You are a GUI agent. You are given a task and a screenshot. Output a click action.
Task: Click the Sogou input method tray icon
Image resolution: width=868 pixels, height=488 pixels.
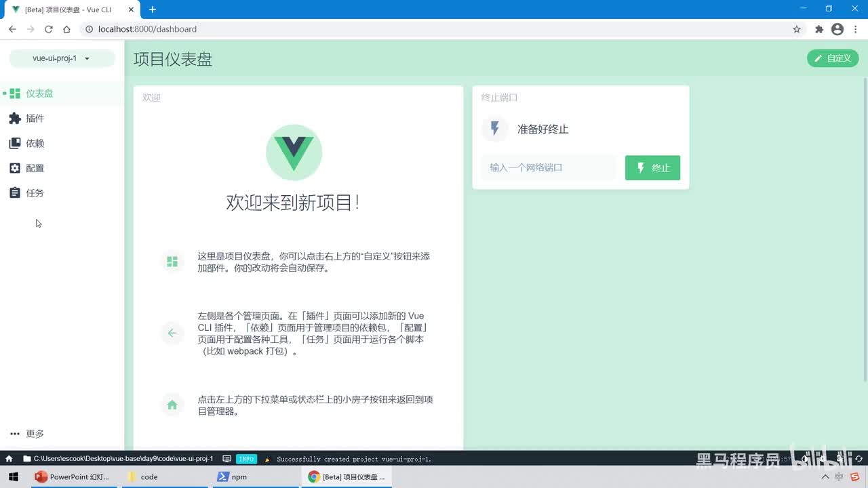pyautogui.click(x=856, y=476)
